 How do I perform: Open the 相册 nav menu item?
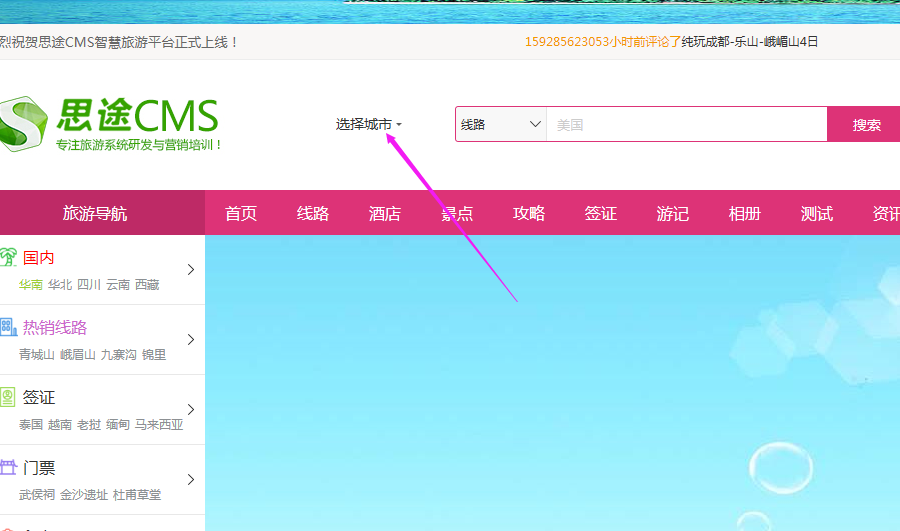coord(745,213)
